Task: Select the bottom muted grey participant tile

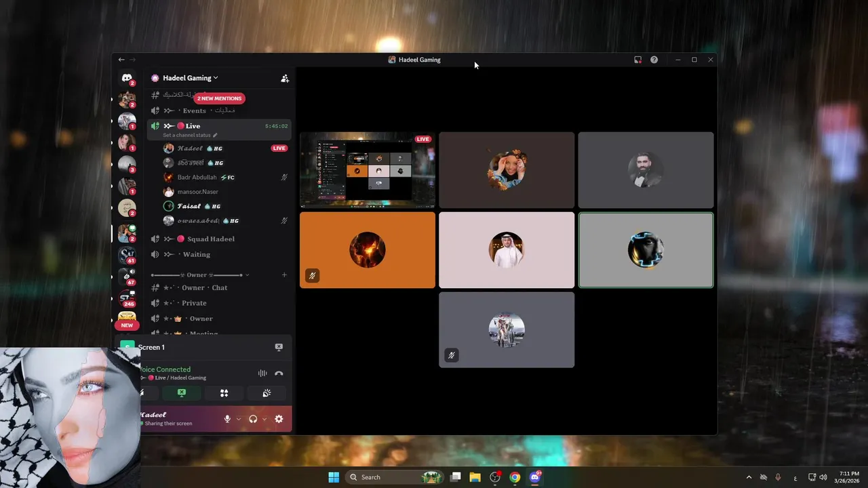Action: 507,330
